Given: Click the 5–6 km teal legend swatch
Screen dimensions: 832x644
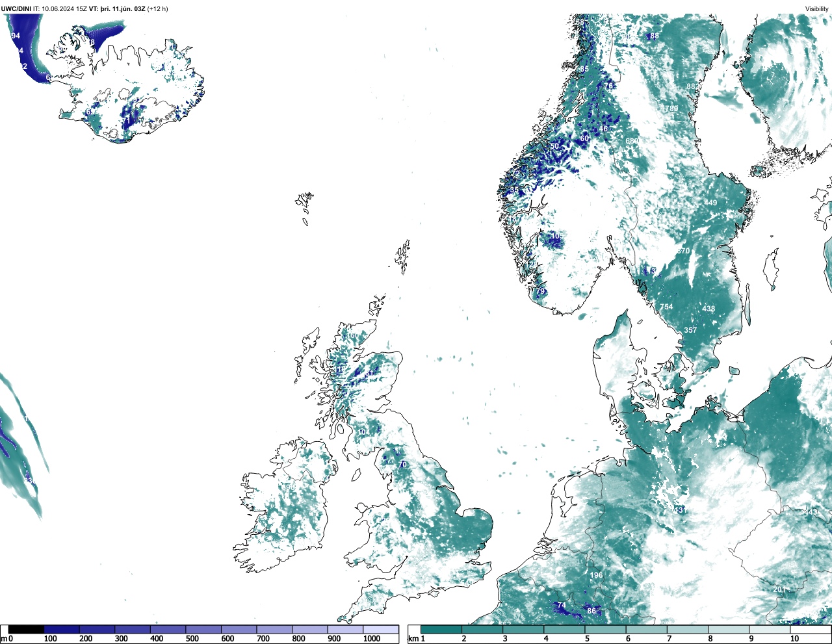Looking at the screenshot, I should pyautogui.click(x=606, y=629).
